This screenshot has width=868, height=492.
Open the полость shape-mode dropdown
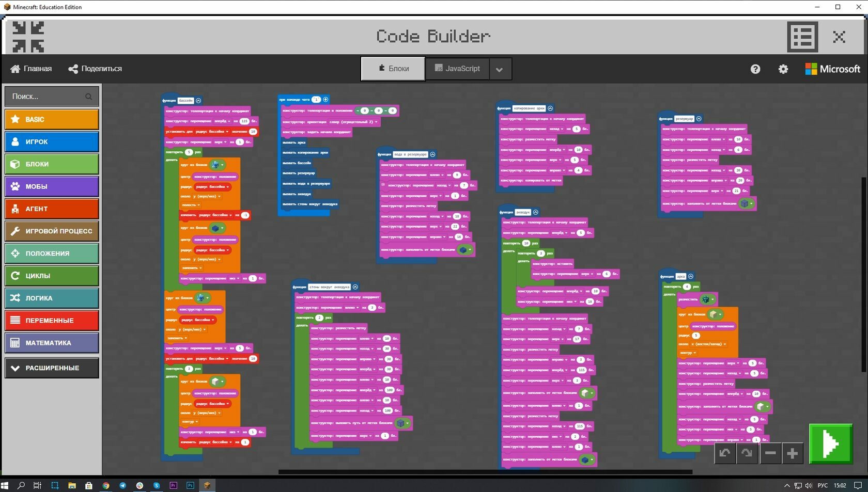191,205
